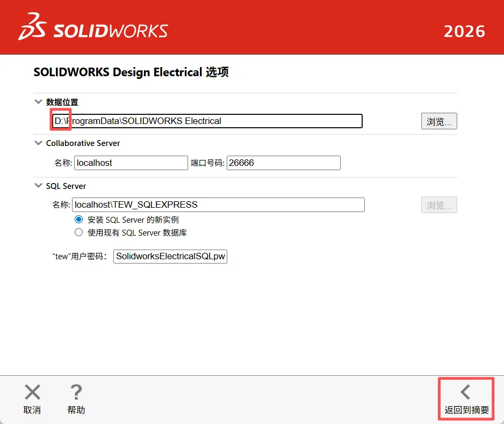Open Help with the question mark icon
Image resolution: width=504 pixels, height=424 pixels.
click(76, 392)
